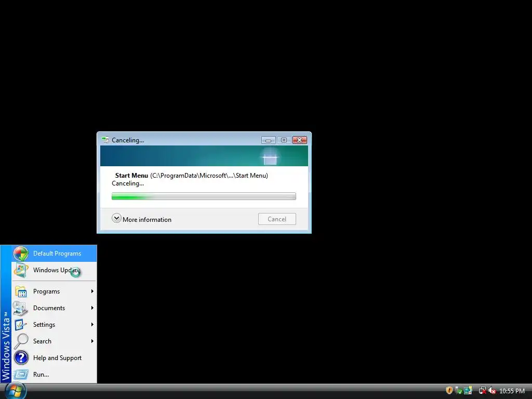Click the disconnected network tray icon
The width and height of the screenshot is (532, 399).
tap(482, 391)
